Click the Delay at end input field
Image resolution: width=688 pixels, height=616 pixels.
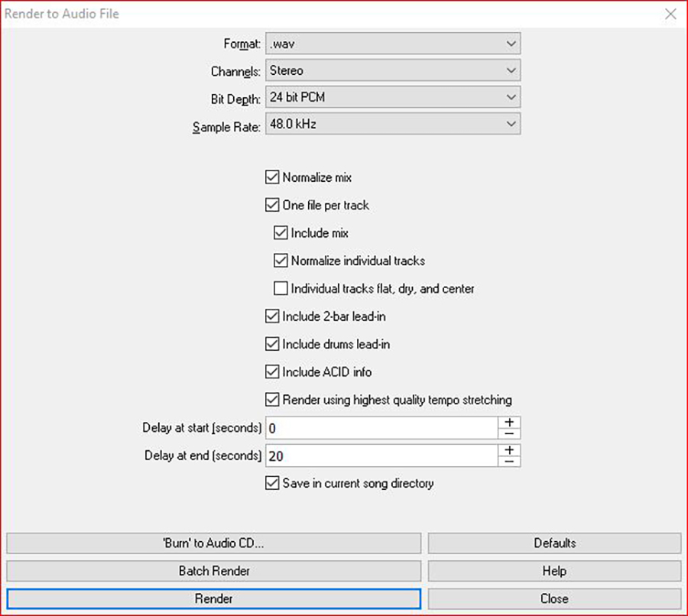381,456
